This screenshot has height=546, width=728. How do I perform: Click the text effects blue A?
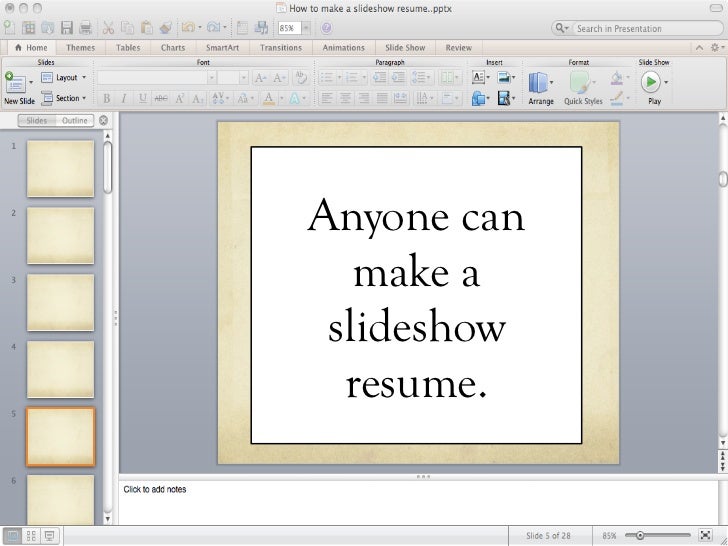[x=294, y=98]
